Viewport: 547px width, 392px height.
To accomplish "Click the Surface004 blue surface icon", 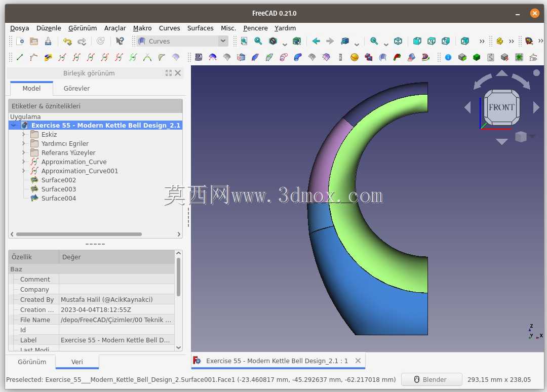I will click(x=34, y=198).
